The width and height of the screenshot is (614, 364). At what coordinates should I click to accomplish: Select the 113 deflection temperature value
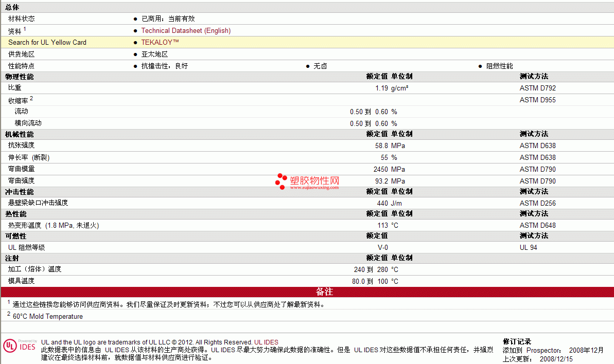tap(382, 225)
